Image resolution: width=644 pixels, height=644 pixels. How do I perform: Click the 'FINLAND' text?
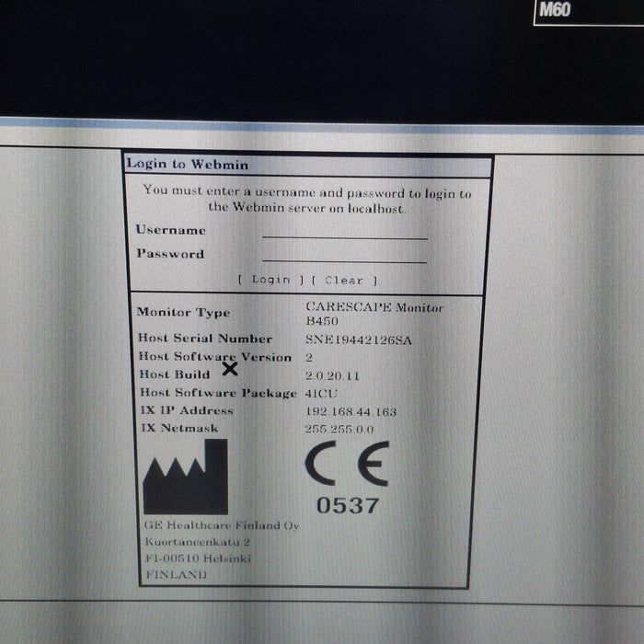coord(177,575)
